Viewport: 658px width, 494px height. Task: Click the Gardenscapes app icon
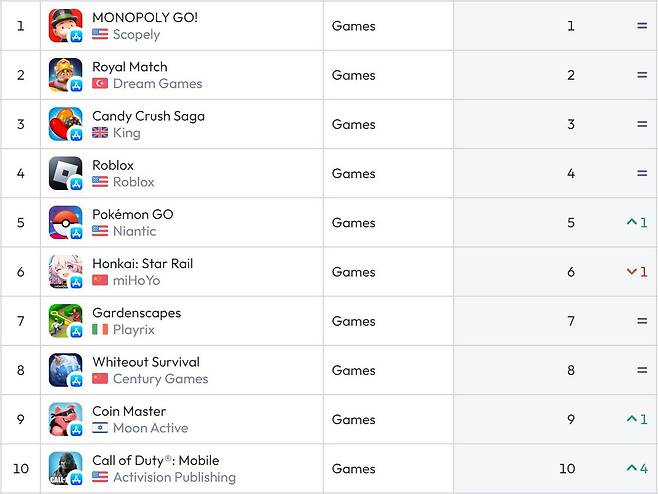65,321
